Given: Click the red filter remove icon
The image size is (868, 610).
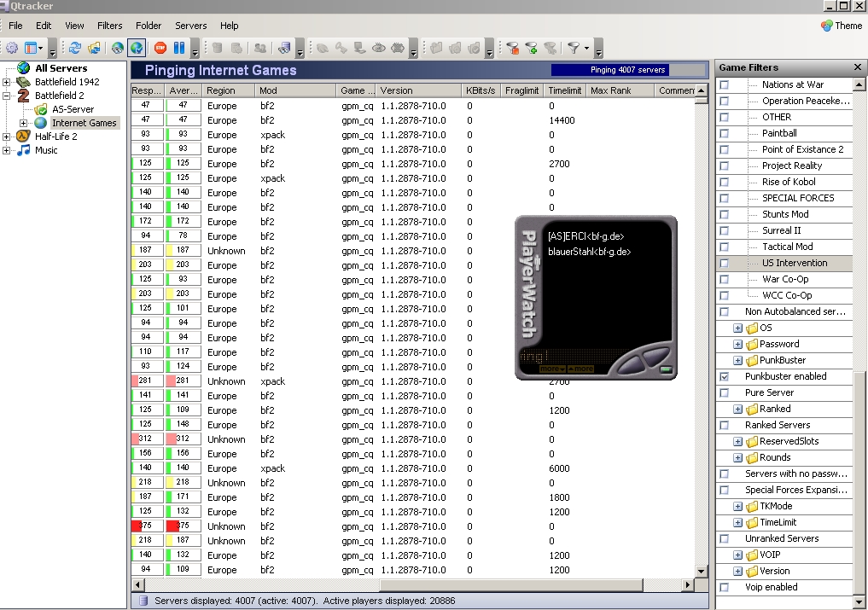Looking at the screenshot, I should tap(513, 48).
